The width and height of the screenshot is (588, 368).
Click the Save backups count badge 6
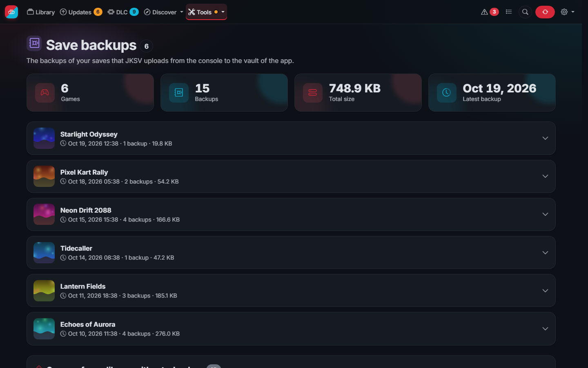(x=147, y=46)
